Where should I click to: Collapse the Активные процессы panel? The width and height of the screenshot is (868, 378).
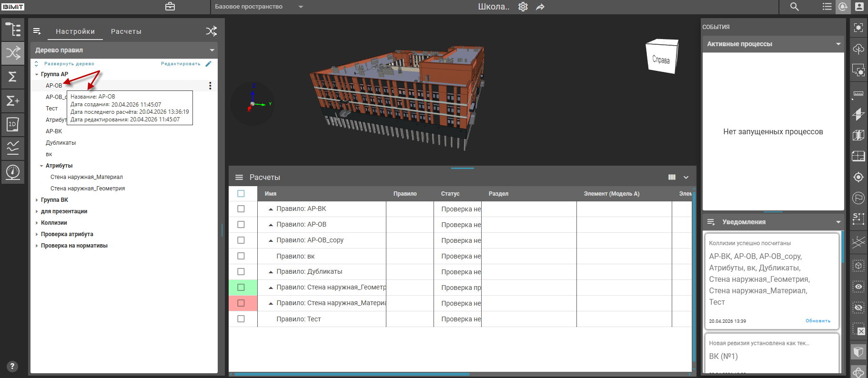click(838, 44)
